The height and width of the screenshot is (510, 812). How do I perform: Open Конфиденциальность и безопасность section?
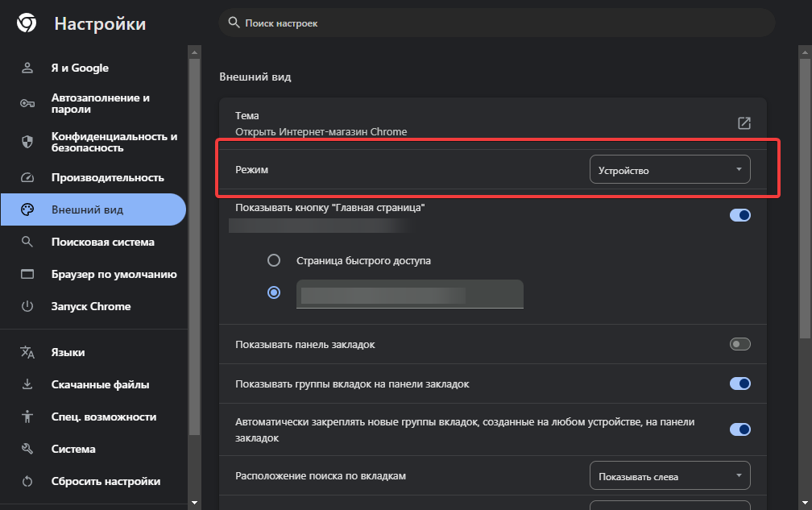tap(93, 142)
